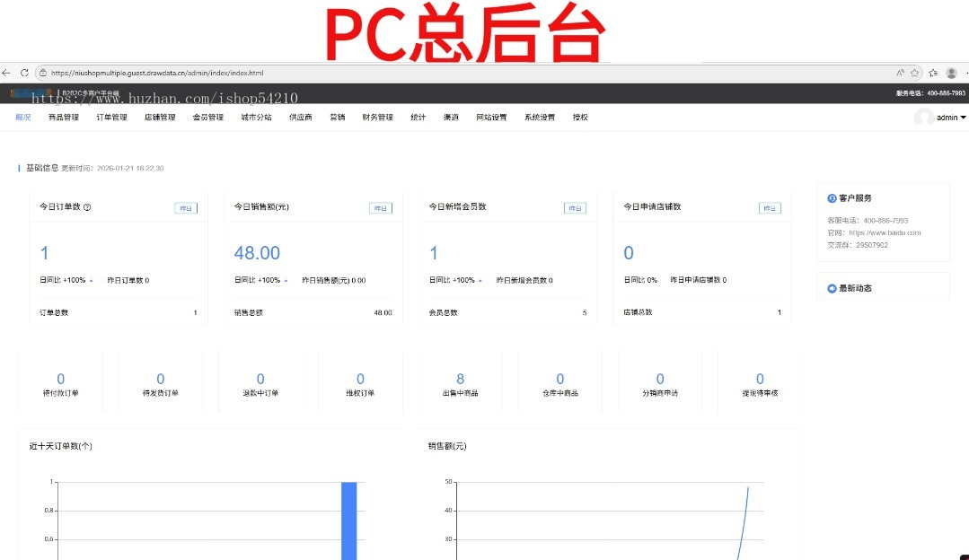This screenshot has width=969, height=560.
Task: Click 昨日 button on 今日销售额 card
Action: pyautogui.click(x=381, y=208)
